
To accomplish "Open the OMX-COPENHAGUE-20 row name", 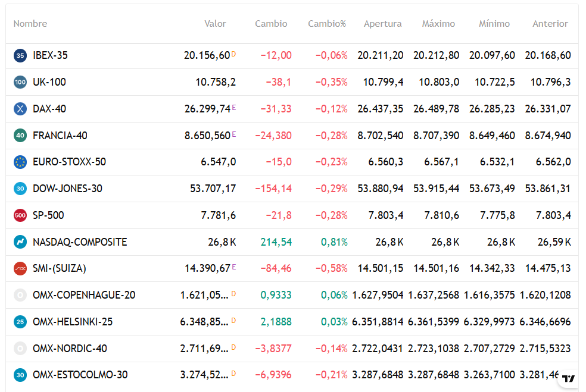I will pos(84,295).
